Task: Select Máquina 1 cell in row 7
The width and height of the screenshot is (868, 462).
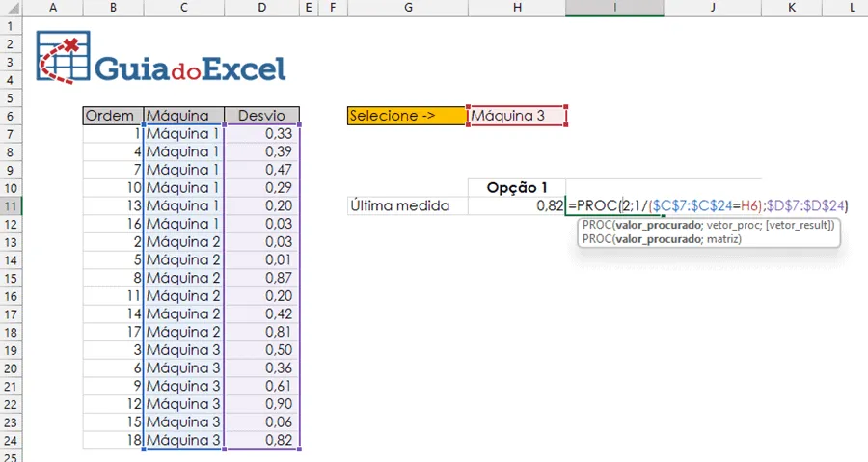Action: (x=184, y=134)
